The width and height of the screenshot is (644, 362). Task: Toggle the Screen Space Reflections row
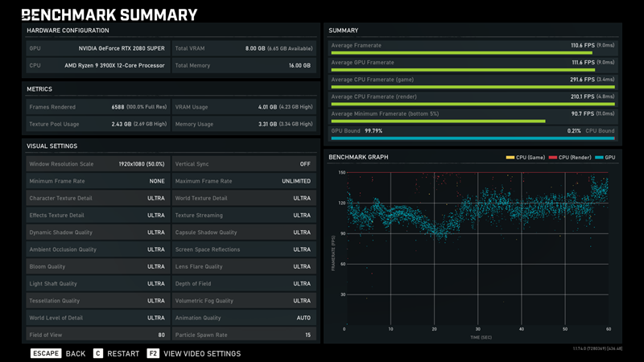point(243,249)
